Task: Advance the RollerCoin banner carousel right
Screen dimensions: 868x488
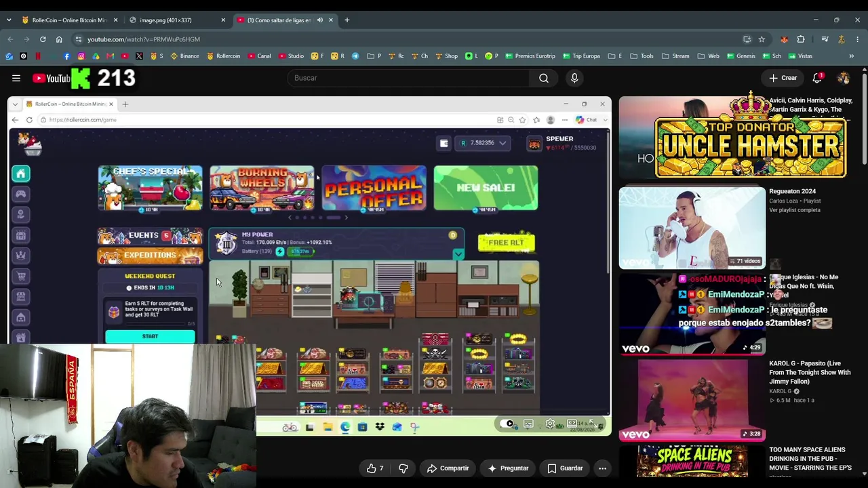Action: tap(346, 218)
